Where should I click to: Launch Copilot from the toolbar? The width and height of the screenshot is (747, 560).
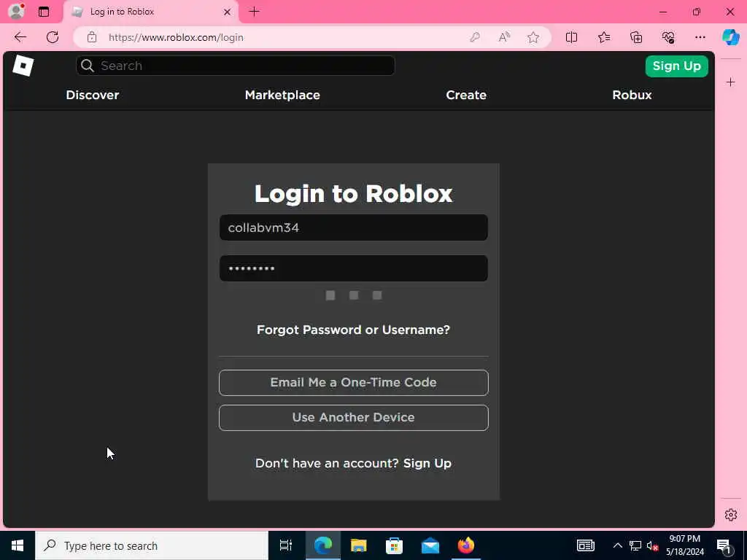(x=731, y=37)
